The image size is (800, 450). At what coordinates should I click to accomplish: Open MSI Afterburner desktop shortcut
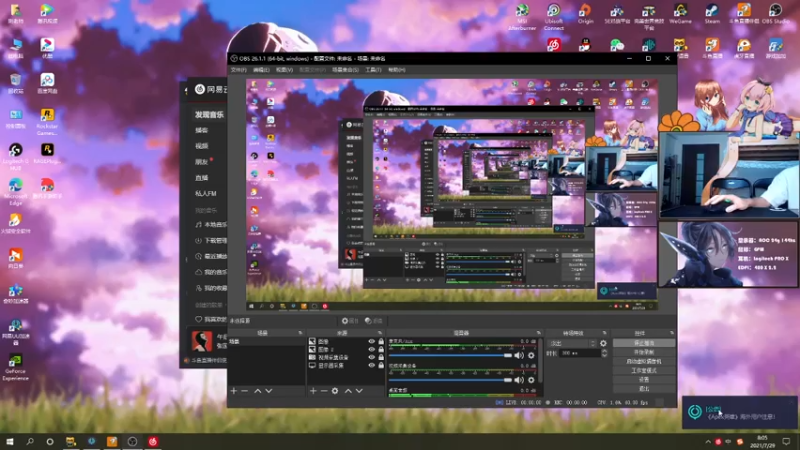click(x=522, y=17)
